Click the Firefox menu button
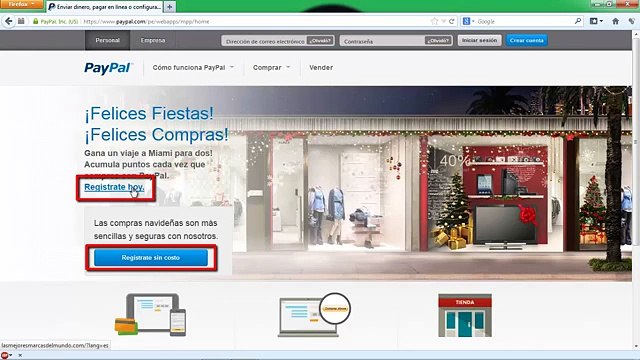Viewport: 640px width, 360px height. coord(21,4)
